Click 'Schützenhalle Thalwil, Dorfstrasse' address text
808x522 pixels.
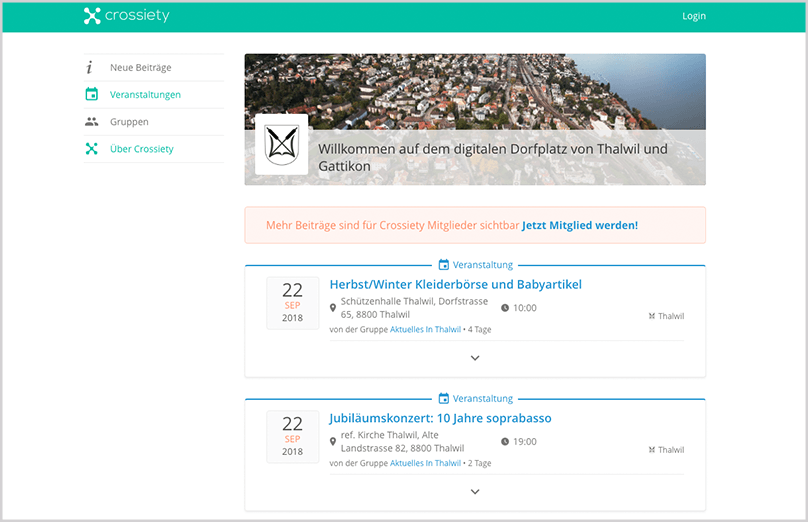(x=414, y=301)
